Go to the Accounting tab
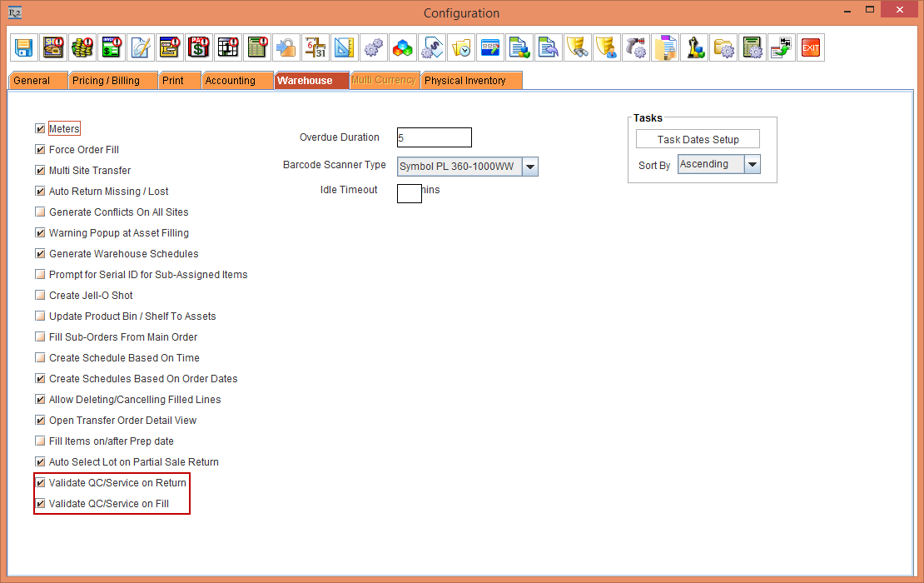This screenshot has width=924, height=583. click(x=231, y=81)
